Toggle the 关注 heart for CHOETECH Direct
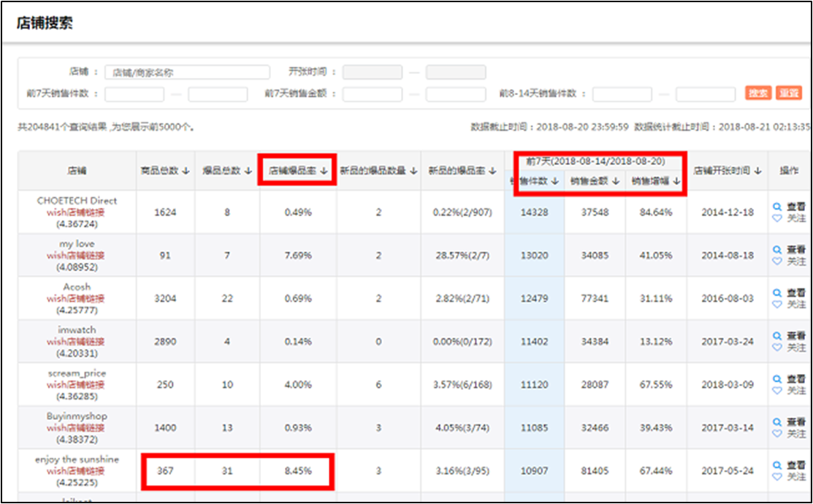Screen dimensions: 813x504 tap(777, 218)
